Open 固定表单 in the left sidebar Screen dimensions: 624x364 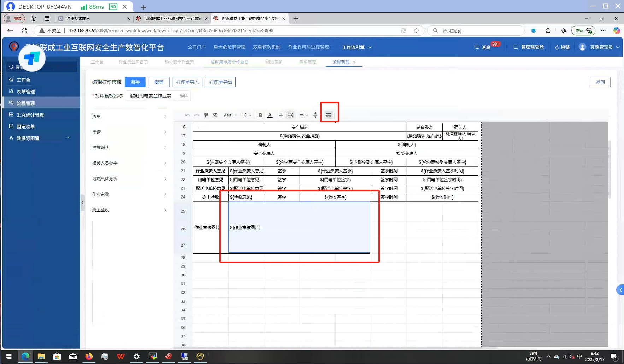(x=41, y=127)
